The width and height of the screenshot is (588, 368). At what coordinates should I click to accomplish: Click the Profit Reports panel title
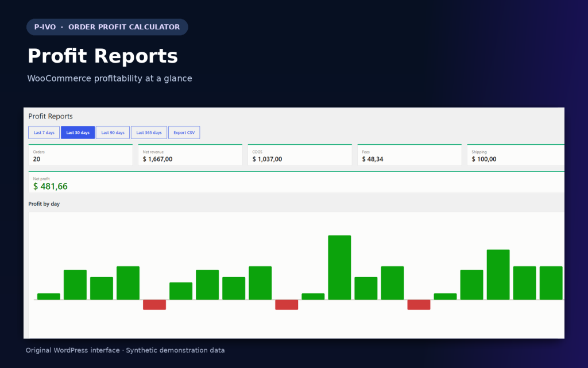[51, 116]
